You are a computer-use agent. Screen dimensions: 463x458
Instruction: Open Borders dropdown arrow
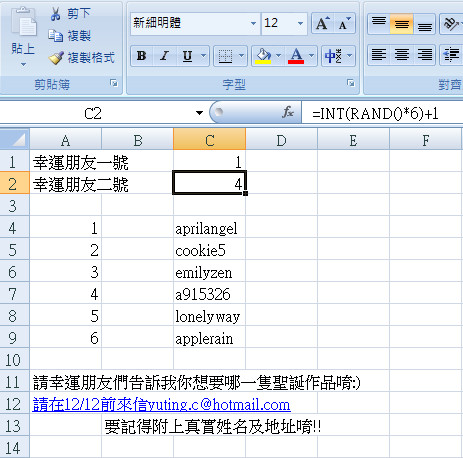coord(242,56)
